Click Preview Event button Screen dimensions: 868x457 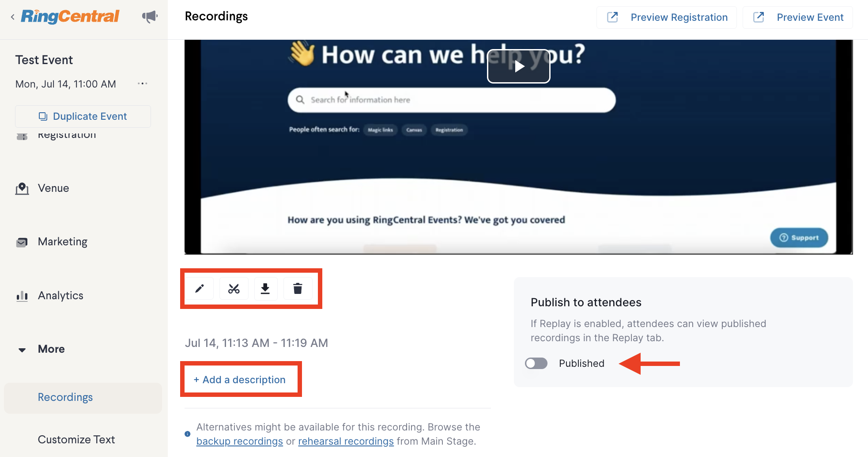coord(797,17)
